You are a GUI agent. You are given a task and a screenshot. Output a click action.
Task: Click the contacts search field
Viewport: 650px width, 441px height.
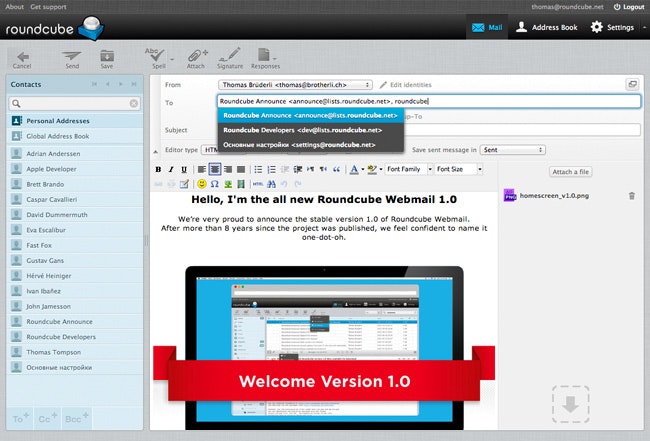click(x=75, y=103)
